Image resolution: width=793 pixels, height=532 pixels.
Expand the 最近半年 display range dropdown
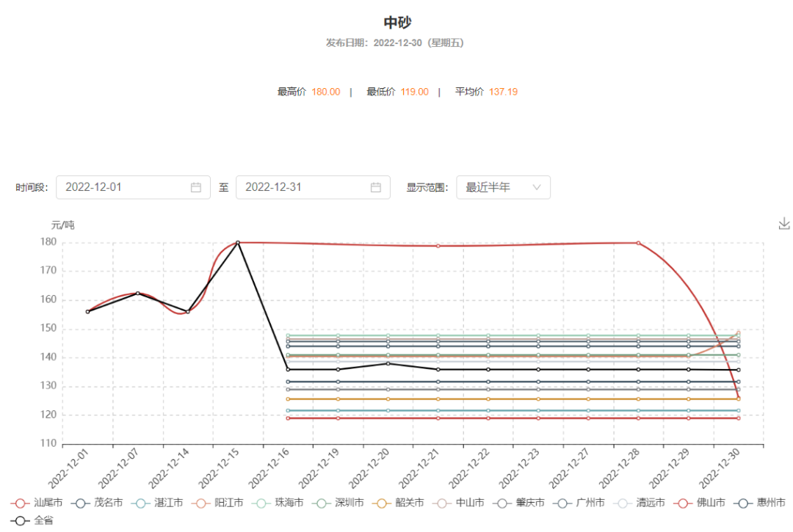pyautogui.click(x=503, y=187)
